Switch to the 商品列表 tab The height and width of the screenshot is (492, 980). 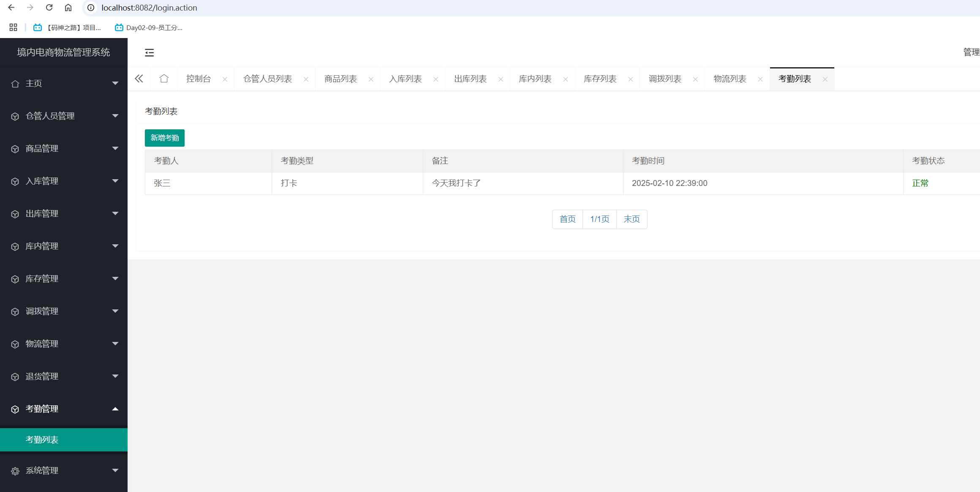coord(340,79)
